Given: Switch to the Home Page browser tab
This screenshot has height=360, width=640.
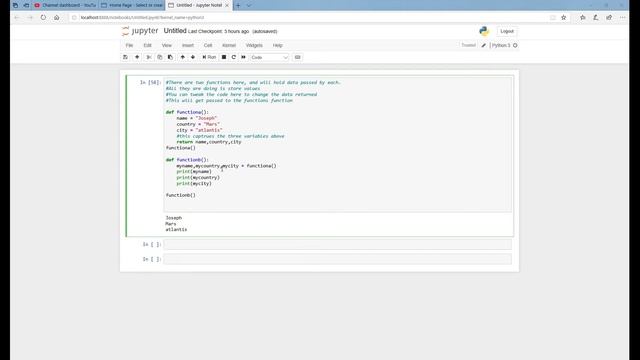Looking at the screenshot, I should [x=132, y=5].
